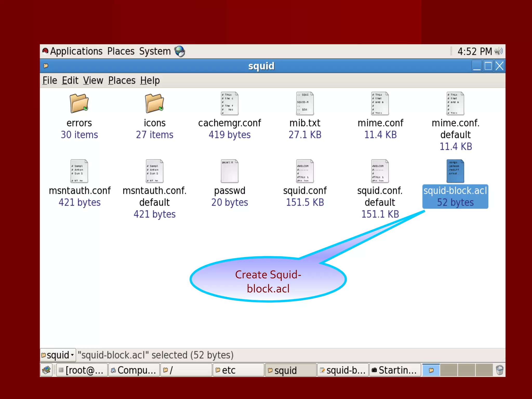Open the web browser launcher icon
Image resolution: width=532 pixels, height=399 pixels.
pyautogui.click(x=180, y=51)
